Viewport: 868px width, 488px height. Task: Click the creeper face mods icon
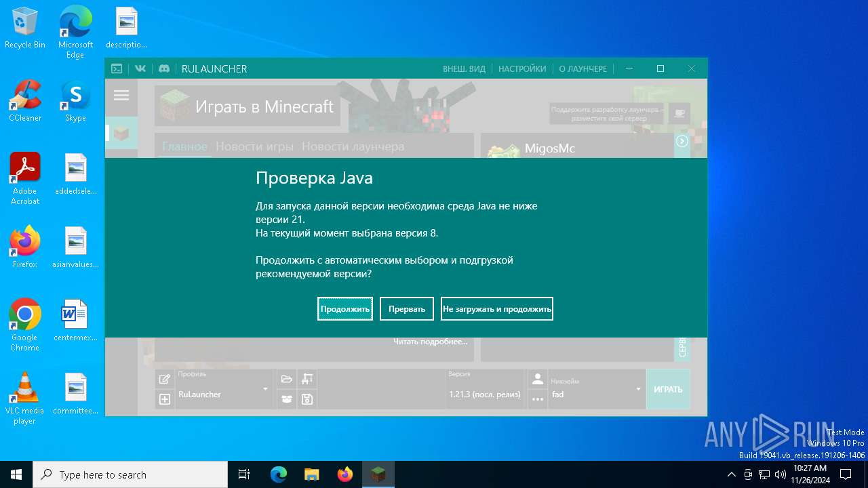287,399
